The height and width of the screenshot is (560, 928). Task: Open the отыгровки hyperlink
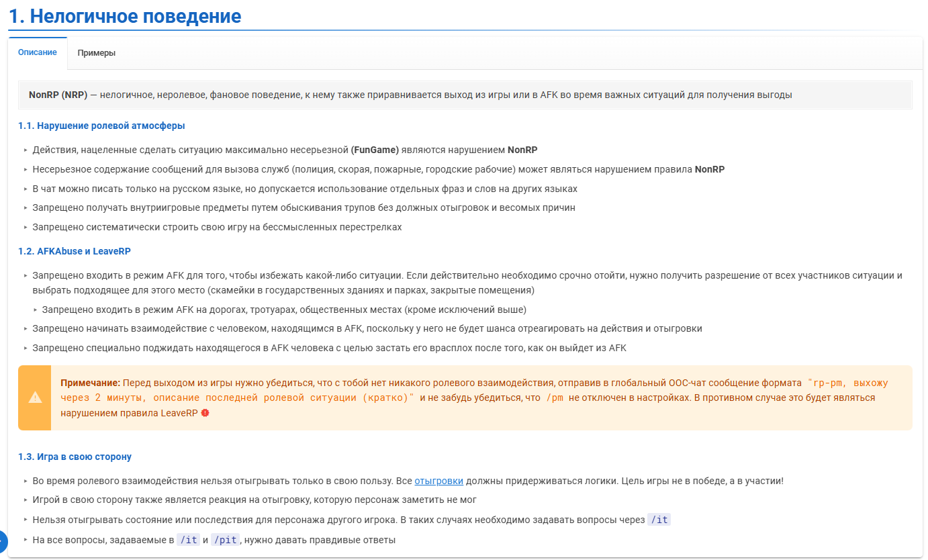point(438,481)
